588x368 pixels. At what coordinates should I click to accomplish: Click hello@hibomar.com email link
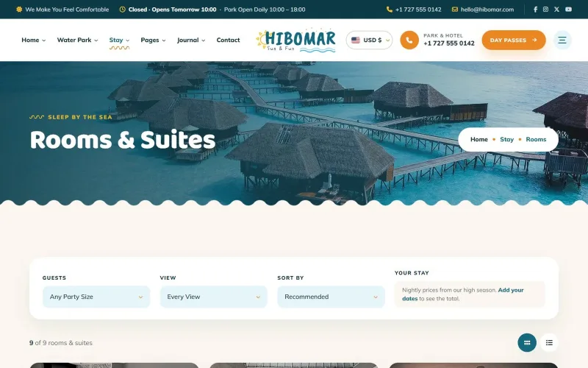[487, 10]
